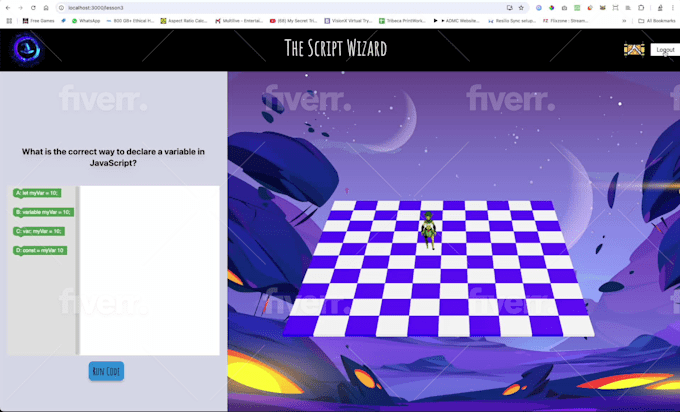Open the camera screenshot extension icon
This screenshot has height=412, width=680.
[564, 8]
